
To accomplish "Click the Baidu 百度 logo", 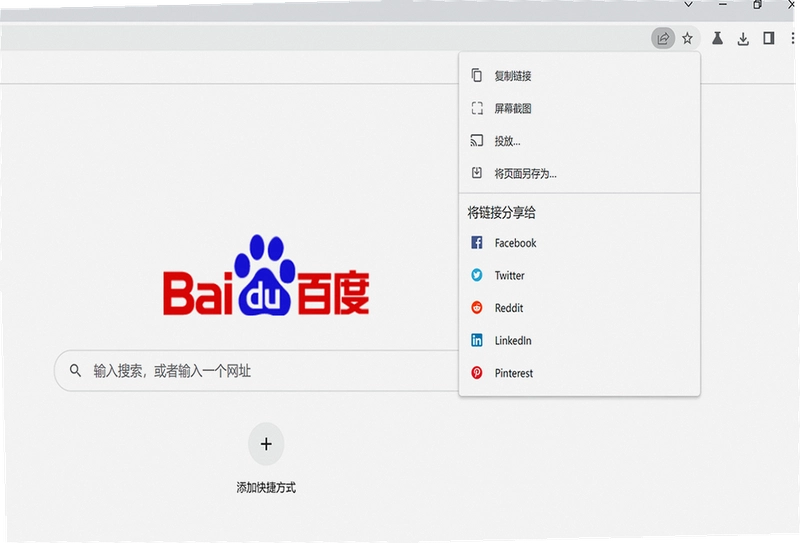I will (266, 276).
